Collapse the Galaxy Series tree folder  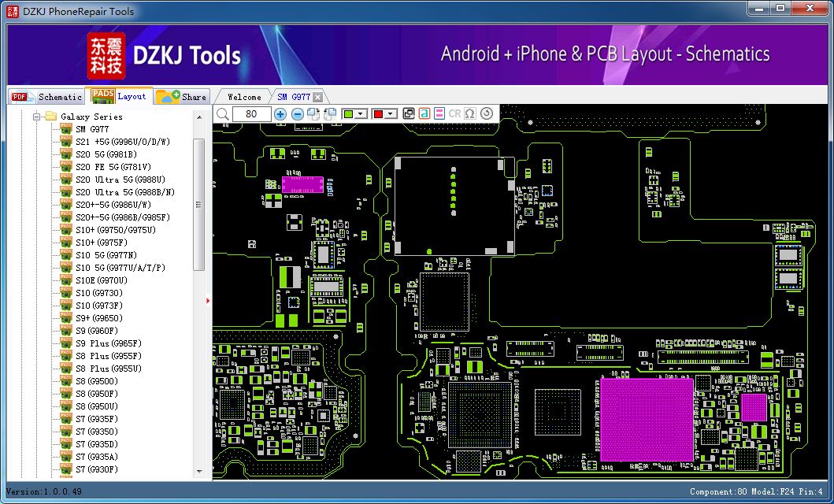[37, 117]
